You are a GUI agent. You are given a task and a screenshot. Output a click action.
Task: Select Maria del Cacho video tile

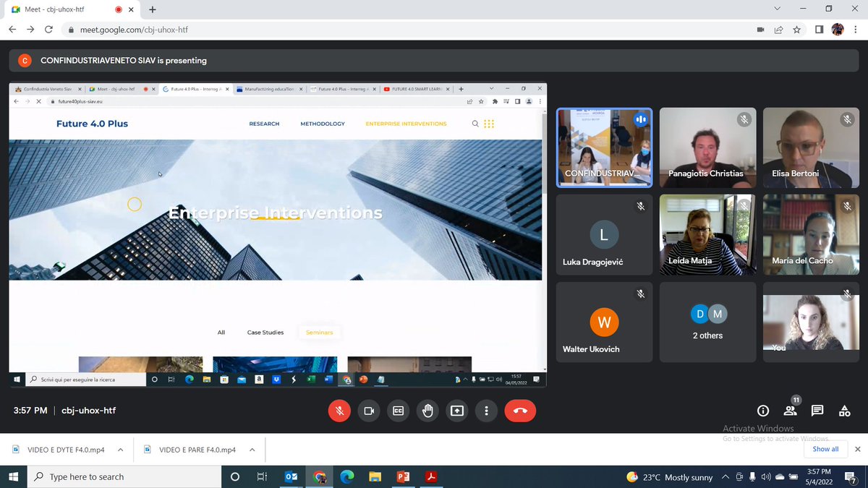(811, 235)
